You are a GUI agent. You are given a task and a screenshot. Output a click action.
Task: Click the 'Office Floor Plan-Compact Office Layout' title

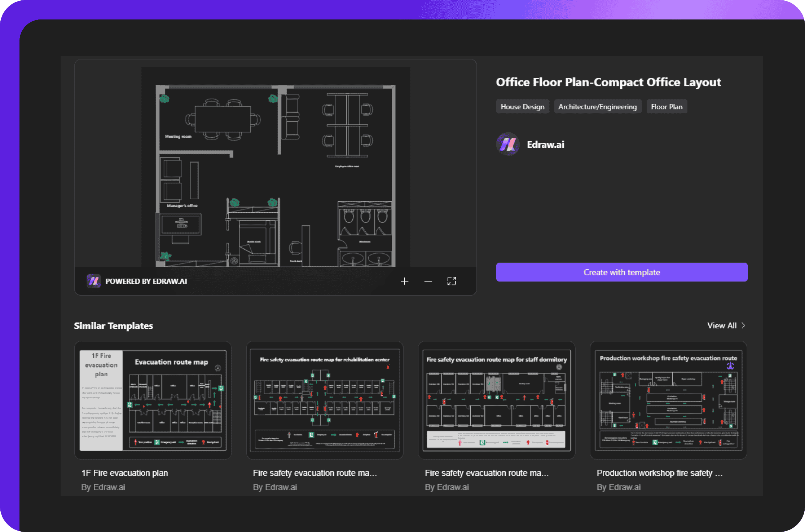608,82
